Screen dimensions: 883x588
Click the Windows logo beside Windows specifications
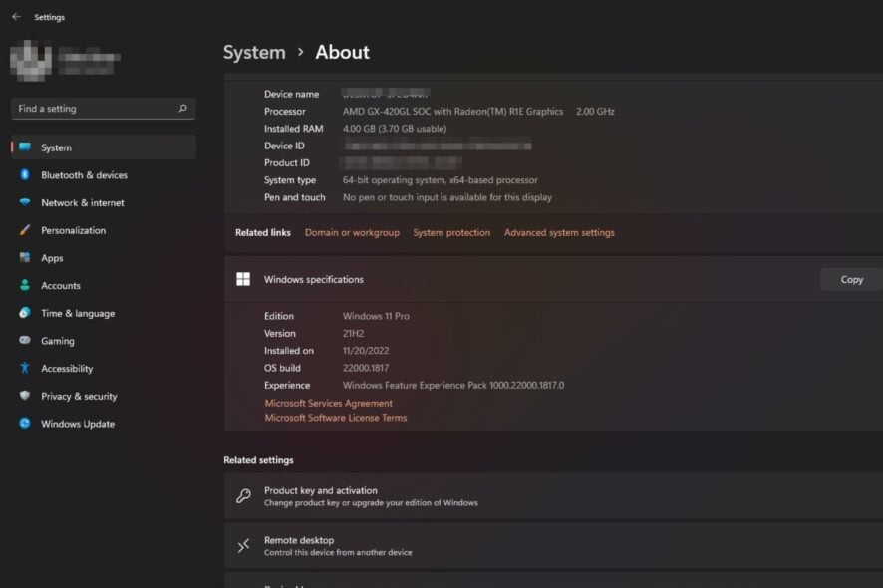(x=243, y=279)
